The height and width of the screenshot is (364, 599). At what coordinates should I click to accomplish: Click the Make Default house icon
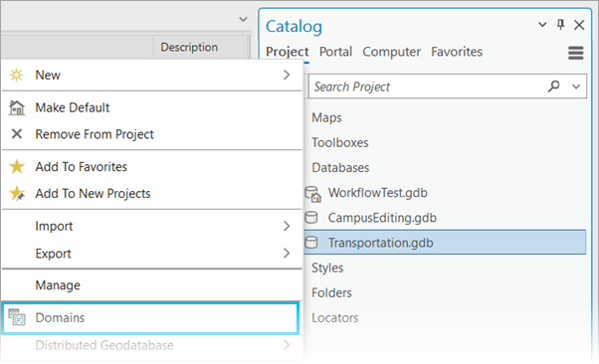click(17, 107)
